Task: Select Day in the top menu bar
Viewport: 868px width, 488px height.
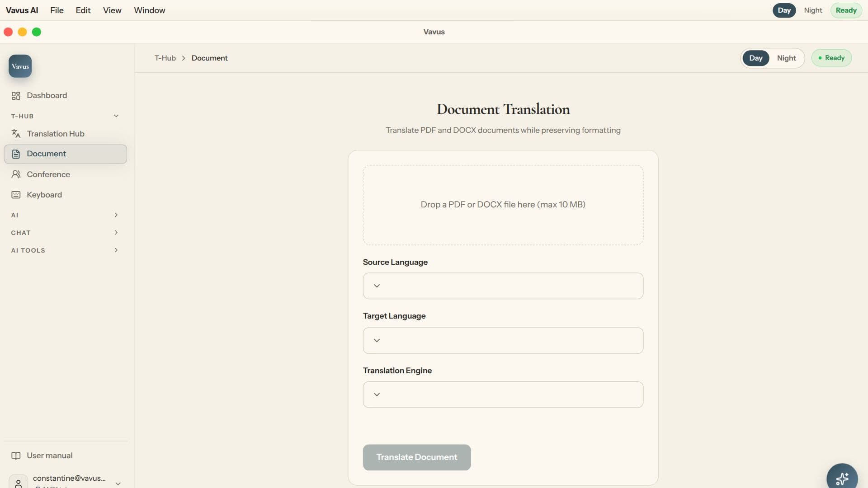Action: click(784, 10)
